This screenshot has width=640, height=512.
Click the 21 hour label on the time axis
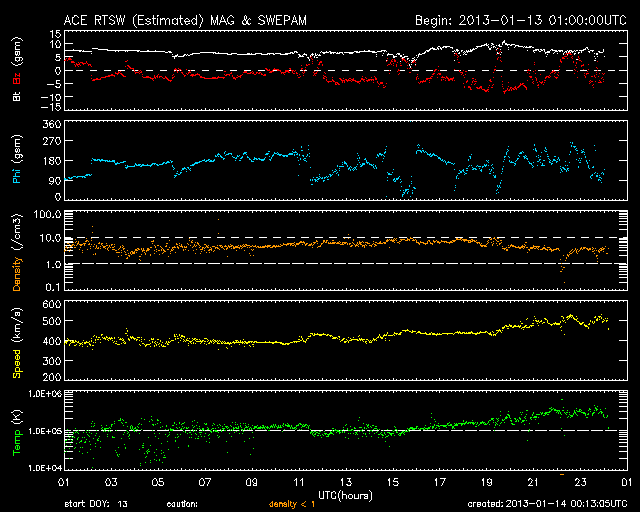(x=533, y=483)
